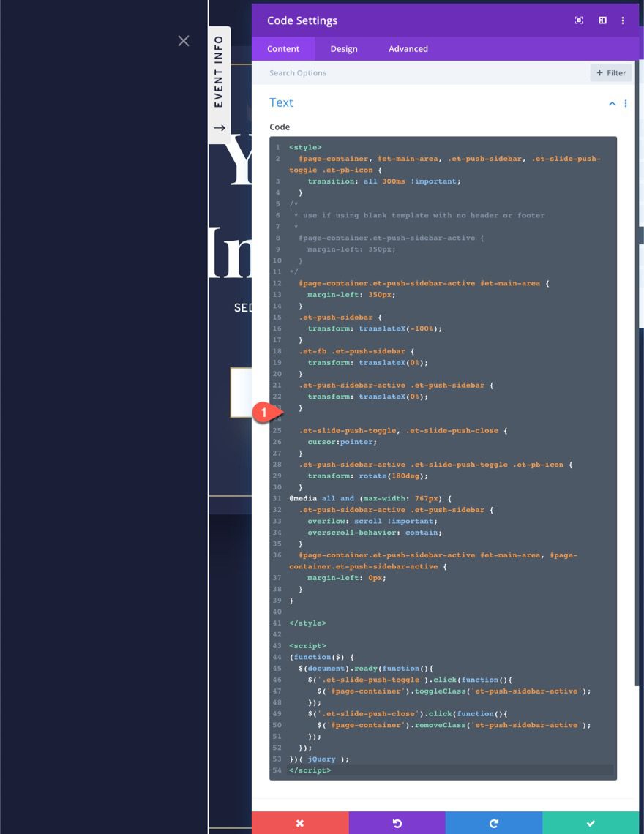This screenshot has width=644, height=834.
Task: Click the blue redo arrow
Action: [494, 822]
